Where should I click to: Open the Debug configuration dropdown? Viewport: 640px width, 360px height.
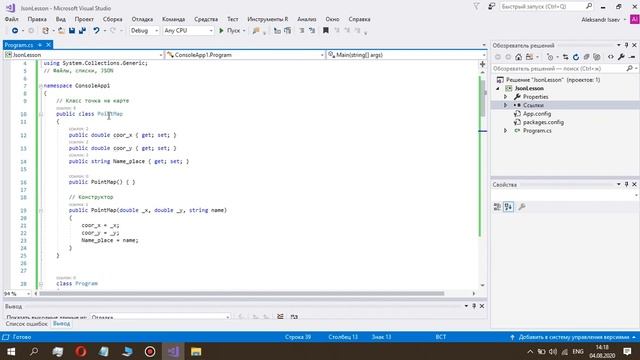pos(144,31)
